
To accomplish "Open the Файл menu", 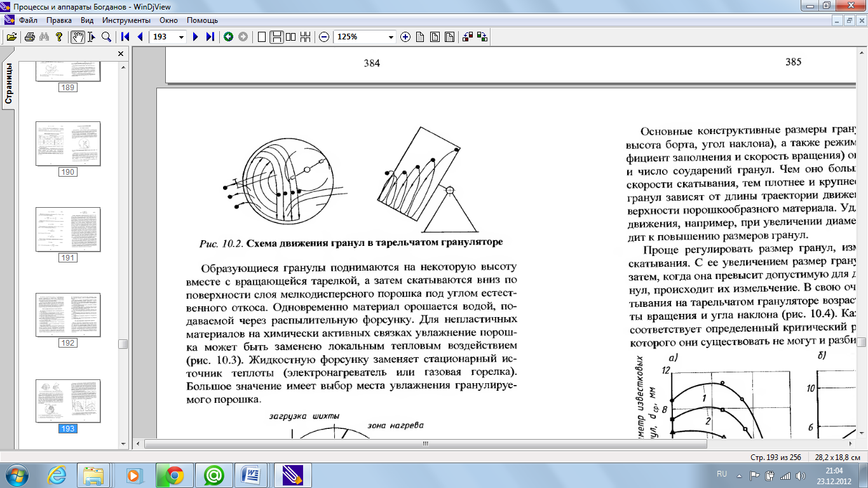I will click(28, 20).
